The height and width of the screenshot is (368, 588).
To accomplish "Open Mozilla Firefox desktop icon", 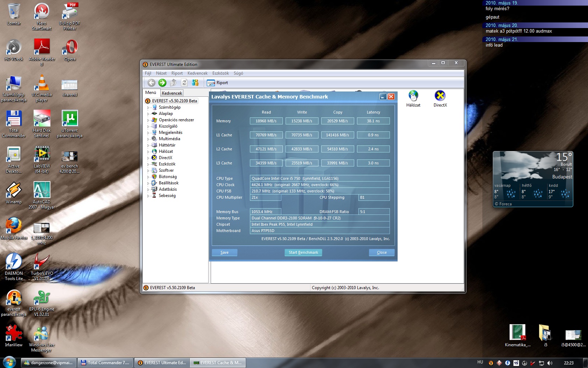I will (x=14, y=229).
